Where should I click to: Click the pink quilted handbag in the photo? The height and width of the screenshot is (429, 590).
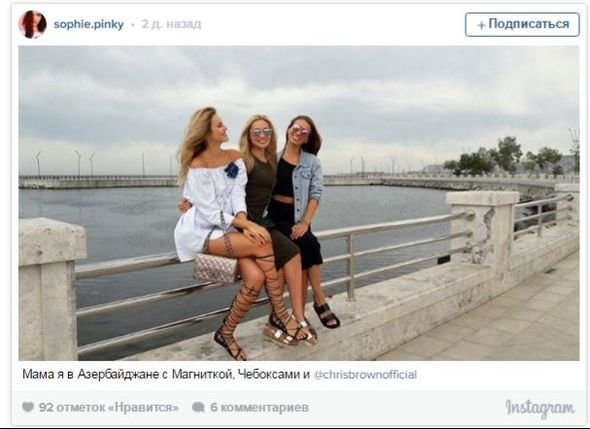point(215,268)
